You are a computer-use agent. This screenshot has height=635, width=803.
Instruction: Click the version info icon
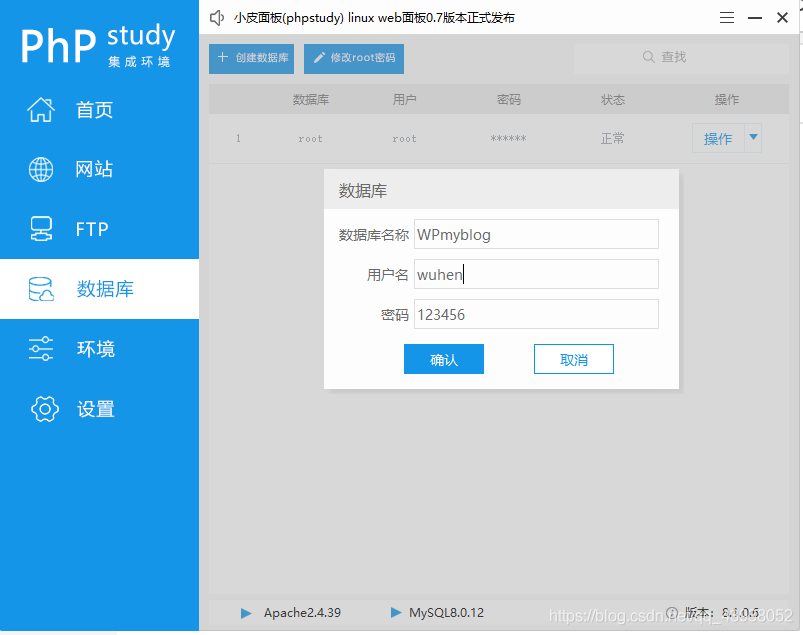coord(672,612)
